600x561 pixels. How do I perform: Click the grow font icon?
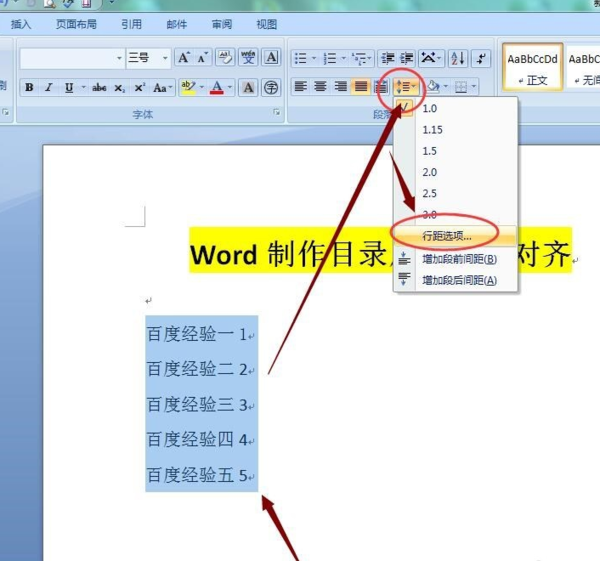184,58
